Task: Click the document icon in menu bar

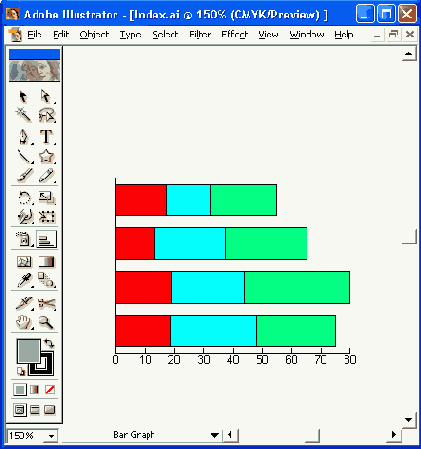Action: [x=15, y=35]
